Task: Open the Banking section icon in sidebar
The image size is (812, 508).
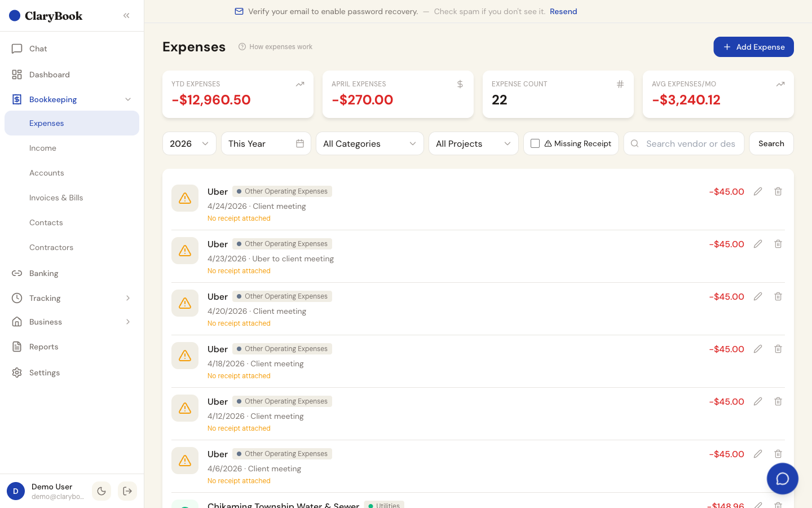Action: tap(17, 273)
